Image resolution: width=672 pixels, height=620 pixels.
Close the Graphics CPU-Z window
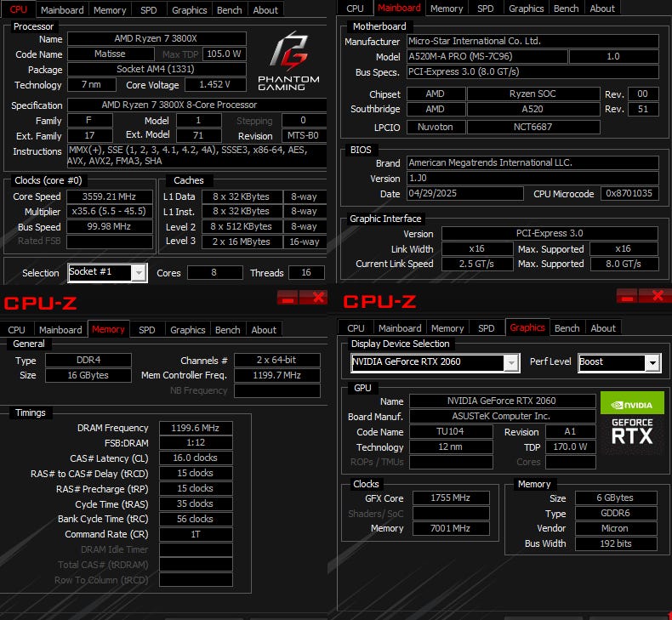pyautogui.click(x=658, y=296)
